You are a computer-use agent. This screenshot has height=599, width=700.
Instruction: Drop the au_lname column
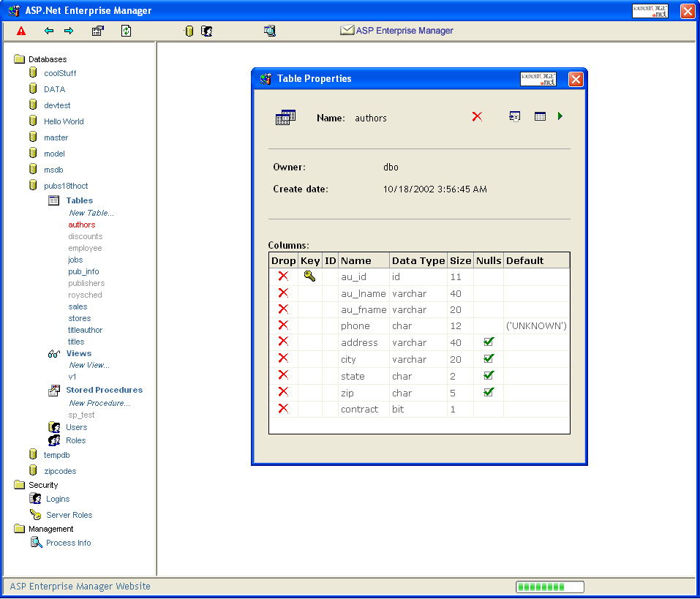point(283,293)
